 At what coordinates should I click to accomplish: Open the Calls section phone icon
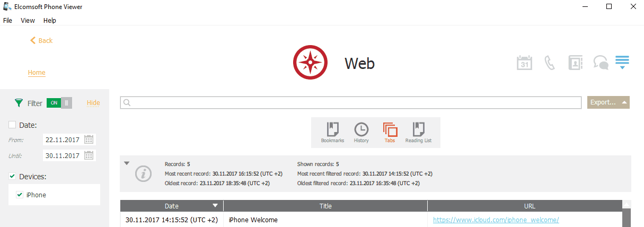pyautogui.click(x=550, y=63)
